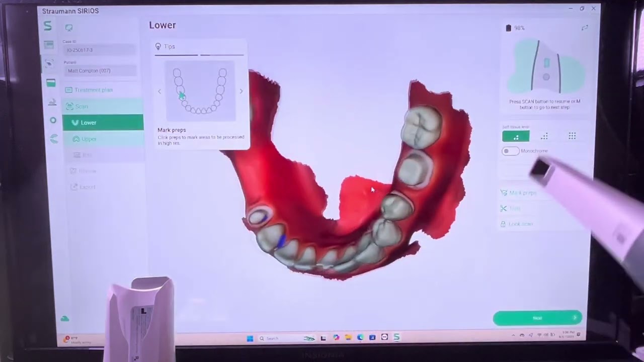Select medium soft tissue level option

click(544, 136)
